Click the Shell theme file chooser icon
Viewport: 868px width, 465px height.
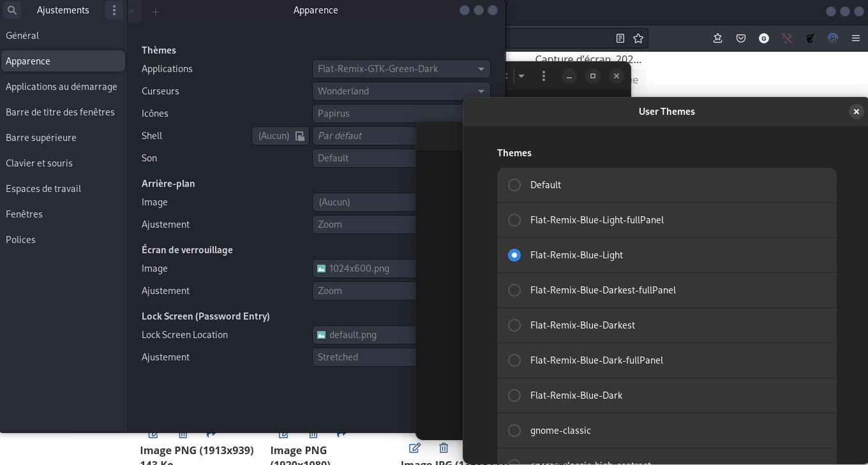300,136
